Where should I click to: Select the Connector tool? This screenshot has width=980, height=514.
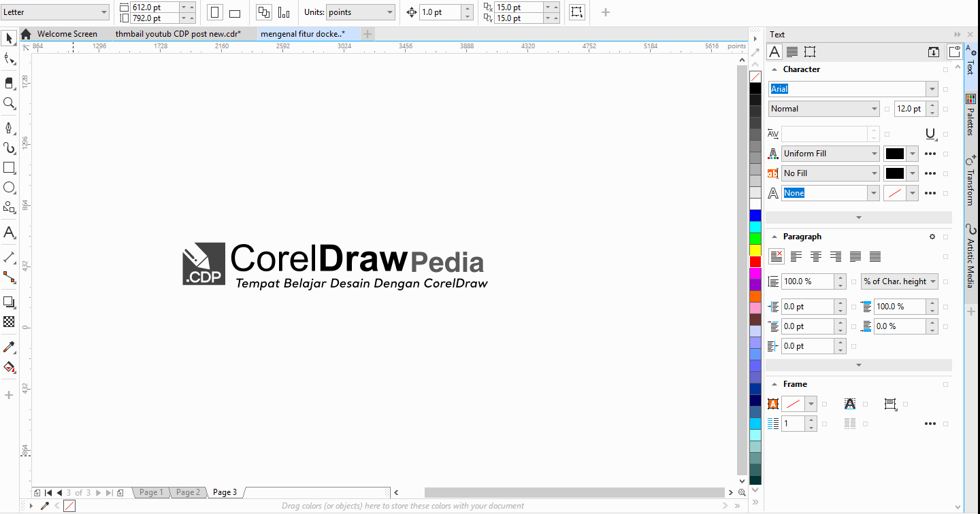point(9,277)
